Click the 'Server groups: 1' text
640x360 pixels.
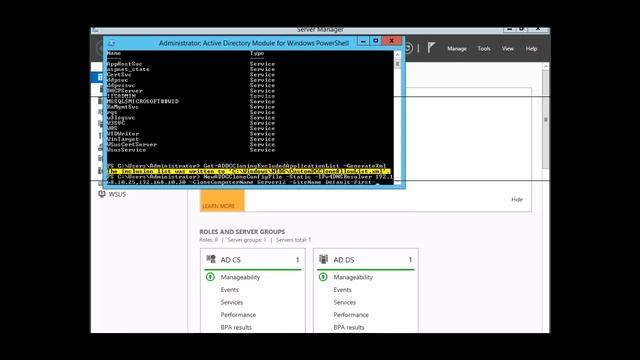pos(247,240)
